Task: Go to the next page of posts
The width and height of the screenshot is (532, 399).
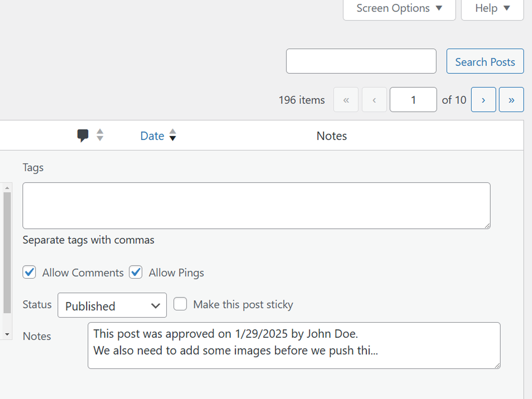Action: click(x=483, y=100)
